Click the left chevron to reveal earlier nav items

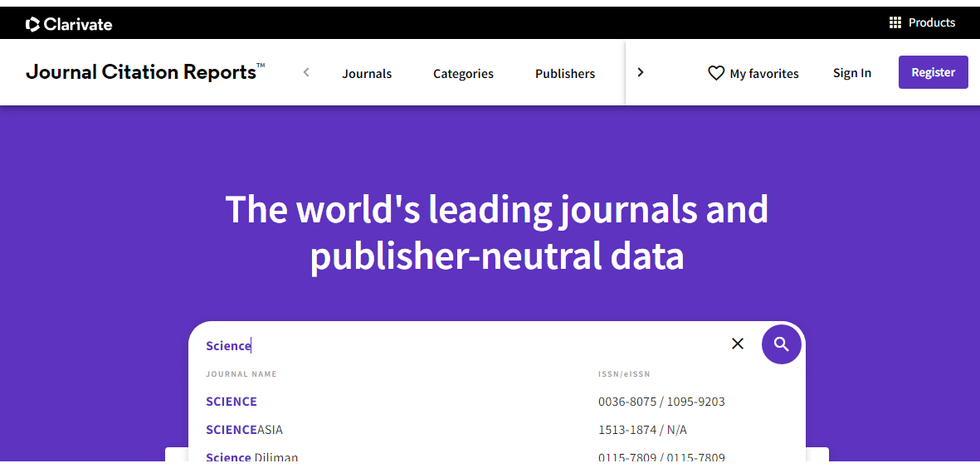306,72
